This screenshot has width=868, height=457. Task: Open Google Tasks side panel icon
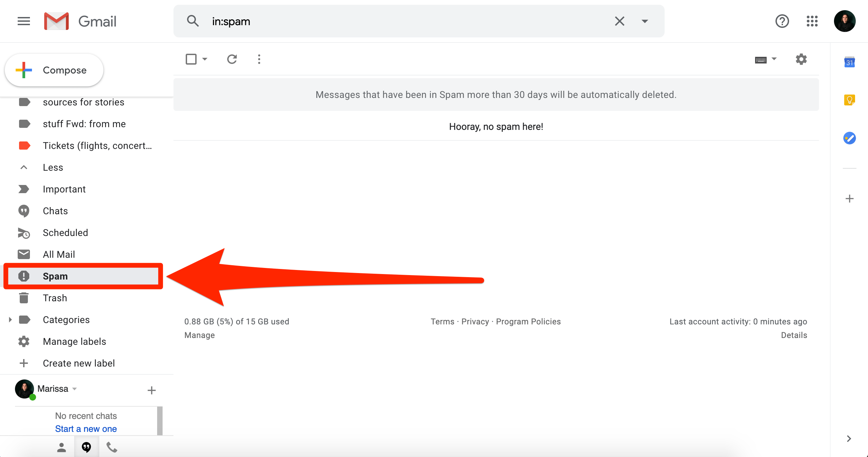(x=849, y=138)
